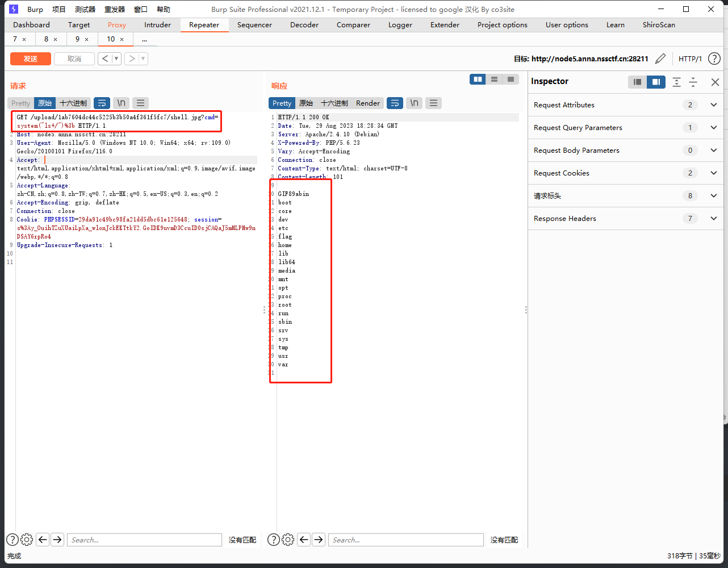
Task: Open the Burp menu
Action: [35, 9]
